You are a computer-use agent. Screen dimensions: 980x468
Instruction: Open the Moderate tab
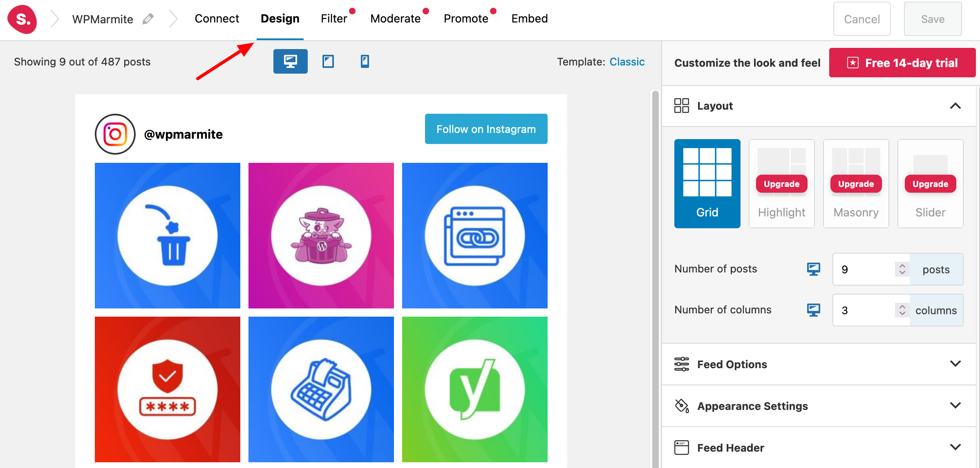(395, 19)
